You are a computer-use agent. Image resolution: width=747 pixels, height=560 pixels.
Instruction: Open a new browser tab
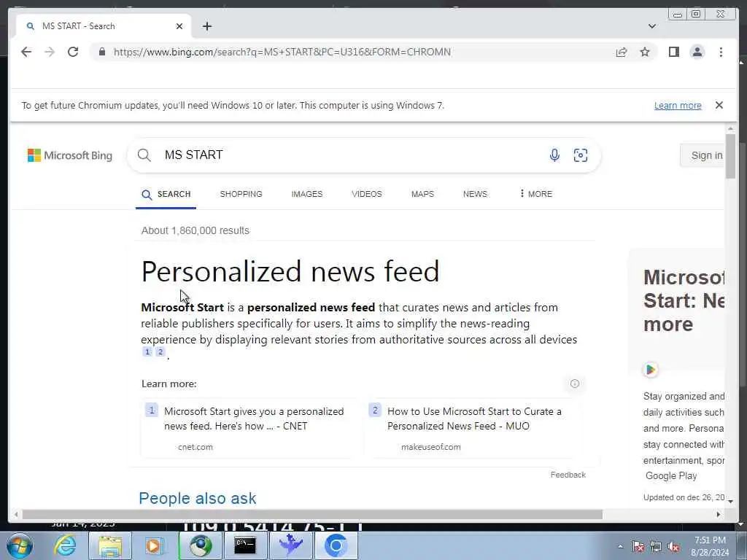[206, 26]
